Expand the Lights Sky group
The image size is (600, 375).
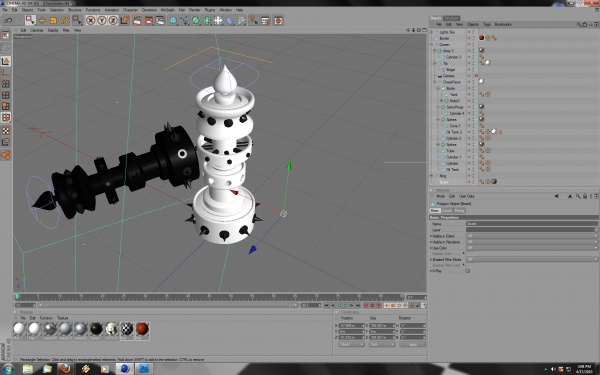(432, 32)
